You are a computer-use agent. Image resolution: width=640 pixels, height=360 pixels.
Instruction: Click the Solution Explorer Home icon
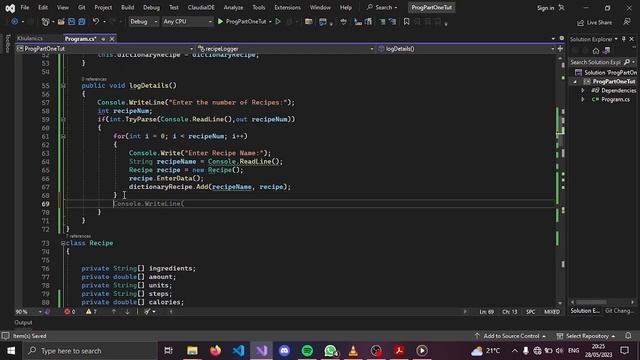(596, 51)
